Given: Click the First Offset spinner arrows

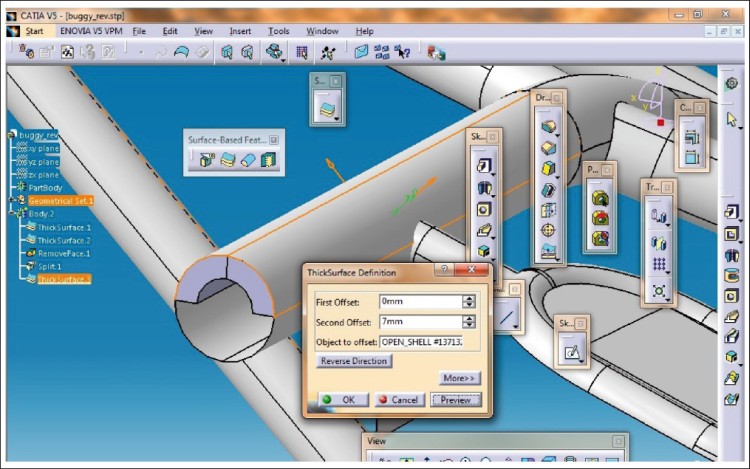Looking at the screenshot, I should point(468,301).
